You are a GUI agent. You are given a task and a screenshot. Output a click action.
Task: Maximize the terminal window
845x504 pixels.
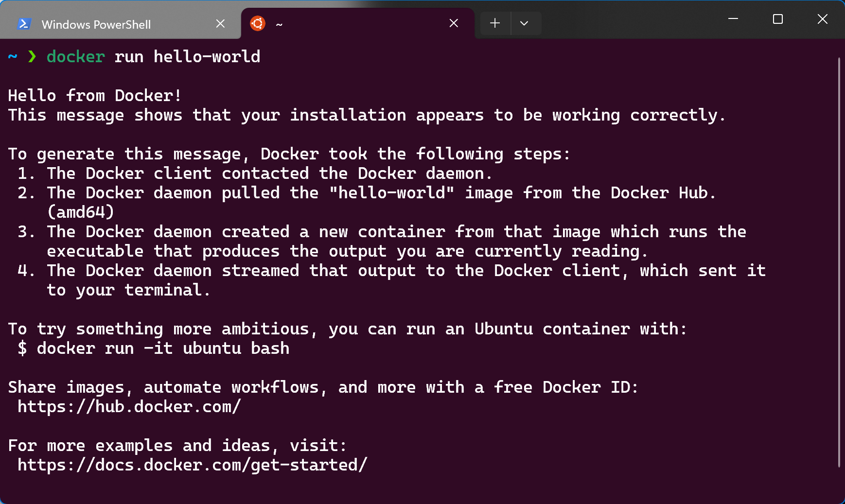[x=778, y=19]
